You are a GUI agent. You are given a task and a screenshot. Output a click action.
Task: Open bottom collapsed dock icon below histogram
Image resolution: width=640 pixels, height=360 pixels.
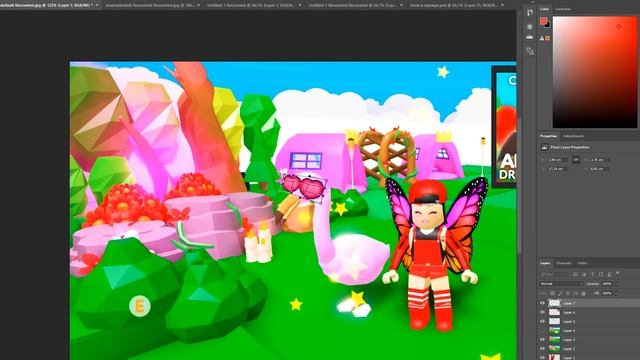pos(530,51)
